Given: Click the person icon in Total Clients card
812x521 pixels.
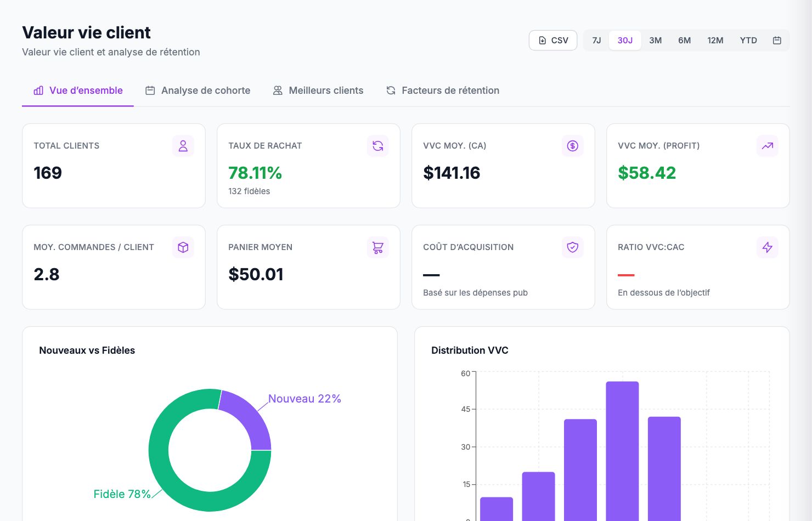Looking at the screenshot, I should [183, 146].
